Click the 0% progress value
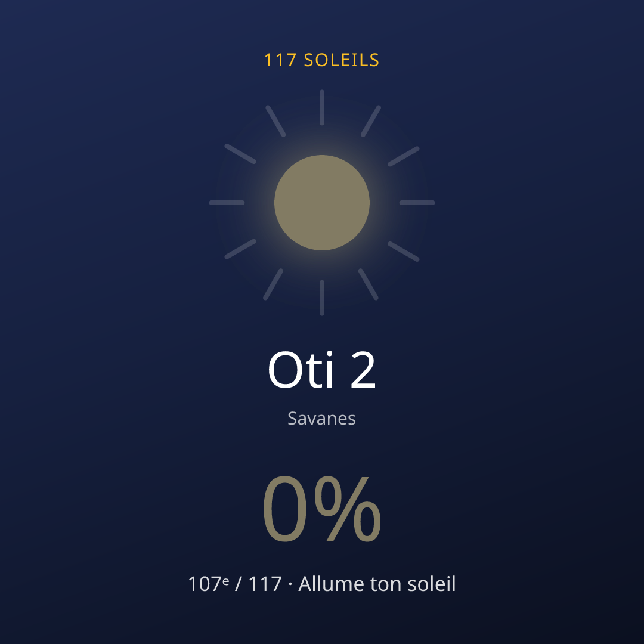Image resolution: width=644 pixels, height=644 pixels. point(321,509)
